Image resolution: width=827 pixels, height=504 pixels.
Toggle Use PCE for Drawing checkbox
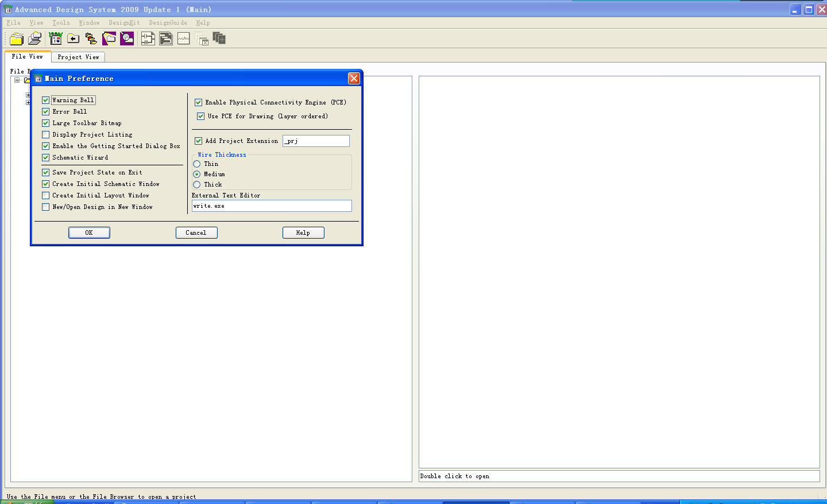(x=200, y=116)
